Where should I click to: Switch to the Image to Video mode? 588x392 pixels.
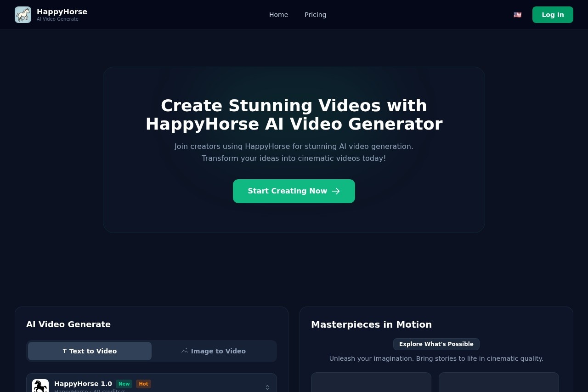[214, 351]
